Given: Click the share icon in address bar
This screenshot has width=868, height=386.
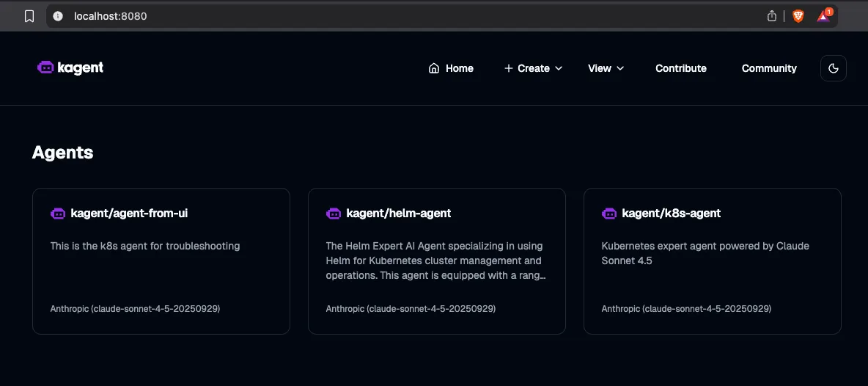Looking at the screenshot, I should point(771,16).
